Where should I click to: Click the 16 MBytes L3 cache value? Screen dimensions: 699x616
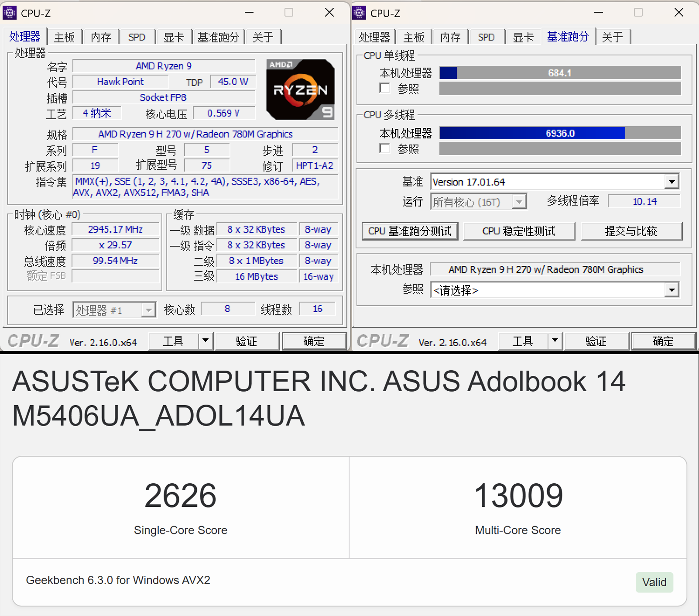coord(257,276)
